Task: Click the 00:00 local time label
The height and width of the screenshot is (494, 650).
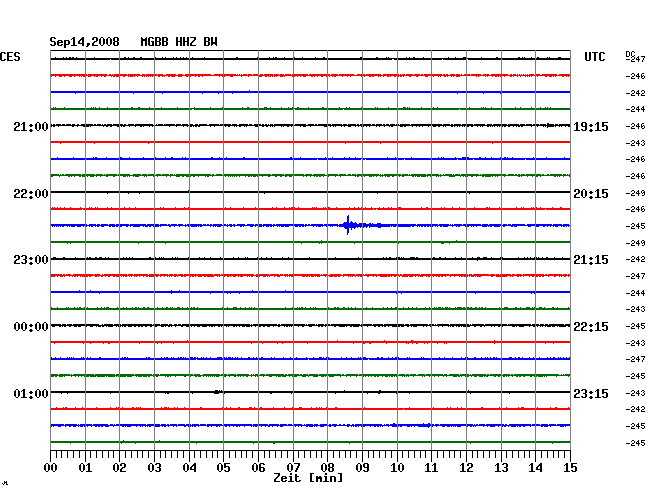Action: (31, 327)
